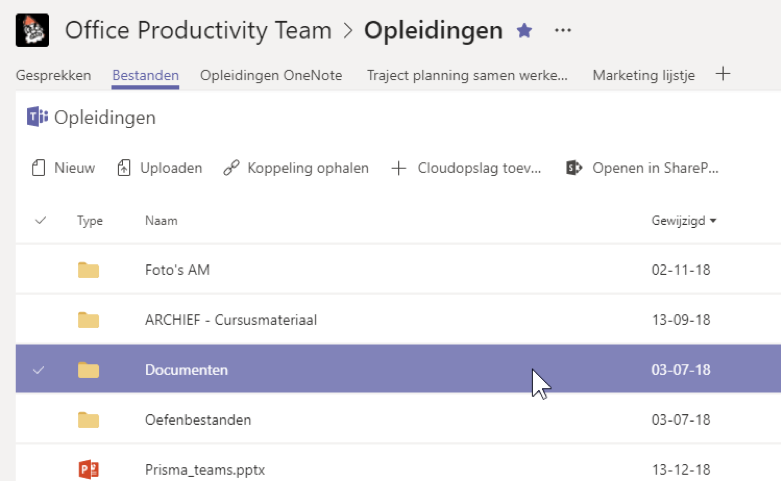Click the Prisma_teams.pptx PowerPoint file icon
The width and height of the screenshot is (781, 481).
89,469
